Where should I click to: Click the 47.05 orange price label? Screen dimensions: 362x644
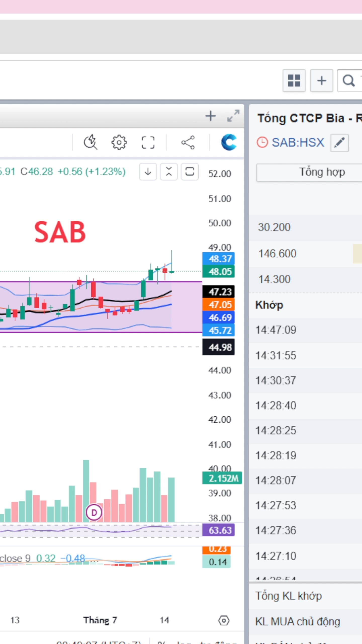click(218, 305)
